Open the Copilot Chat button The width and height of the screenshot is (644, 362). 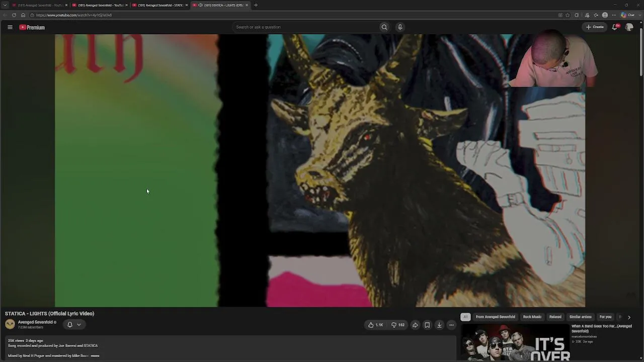[x=627, y=15]
